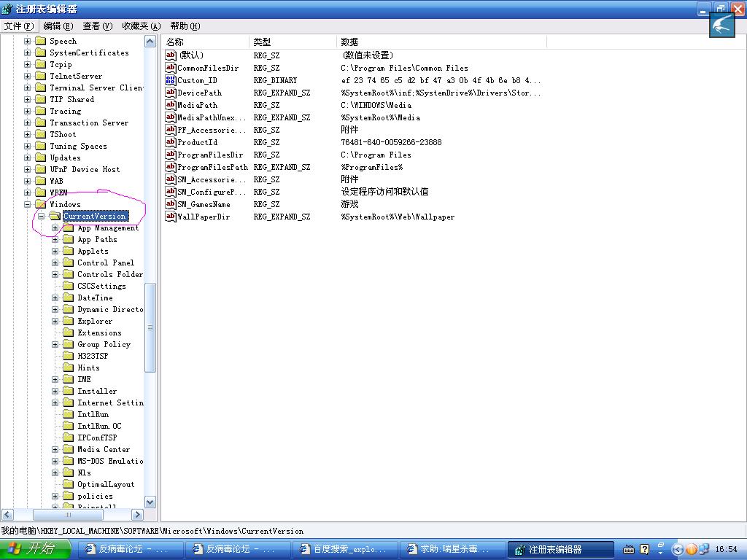The height and width of the screenshot is (560, 747).
Task: Expand the Explorer subkey
Action: 55,321
